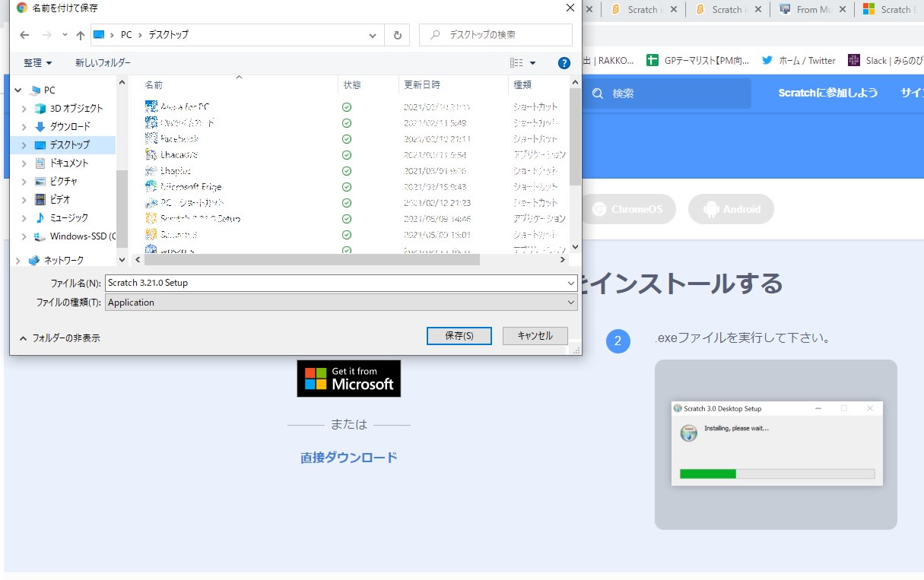Viewport: 924px width, 580px height.
Task: Click the refresh button beside the address bar
Action: point(397,35)
